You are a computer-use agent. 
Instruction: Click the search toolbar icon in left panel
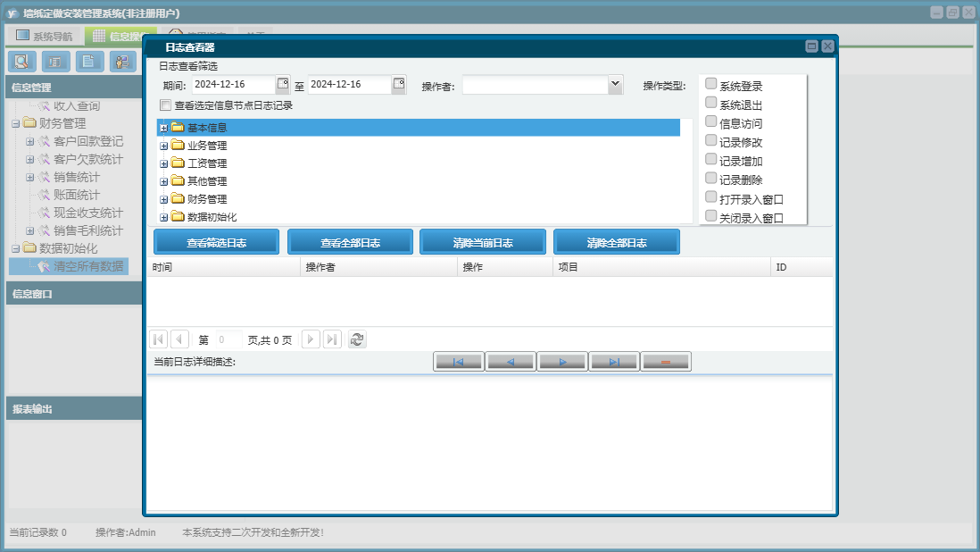click(22, 62)
